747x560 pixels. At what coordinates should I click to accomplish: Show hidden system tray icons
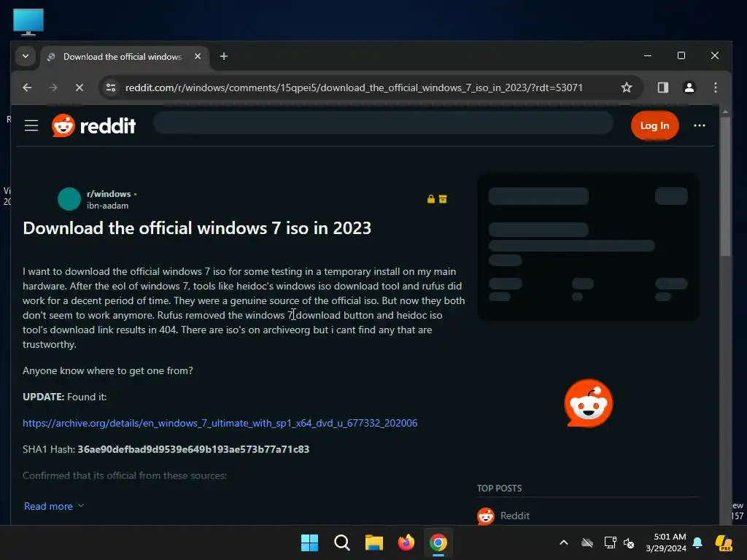click(x=564, y=542)
